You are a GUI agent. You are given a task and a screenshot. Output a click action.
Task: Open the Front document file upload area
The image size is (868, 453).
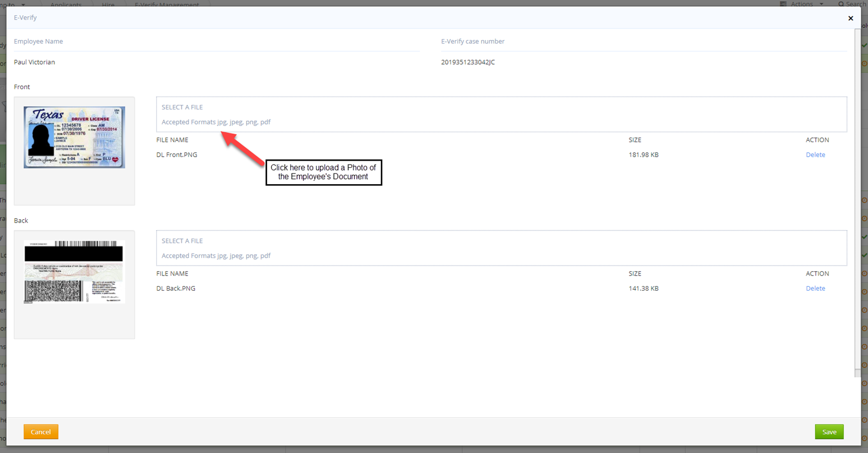tap(501, 114)
